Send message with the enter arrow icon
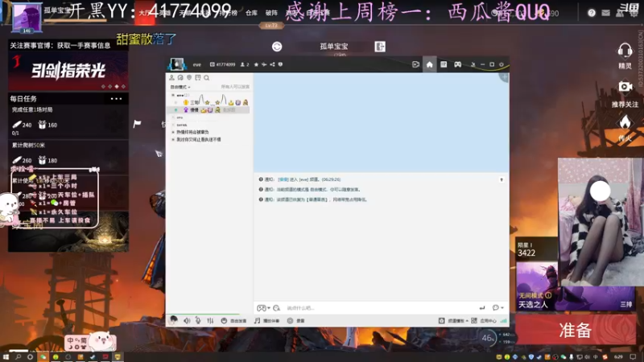This screenshot has height=362, width=644. click(x=482, y=308)
